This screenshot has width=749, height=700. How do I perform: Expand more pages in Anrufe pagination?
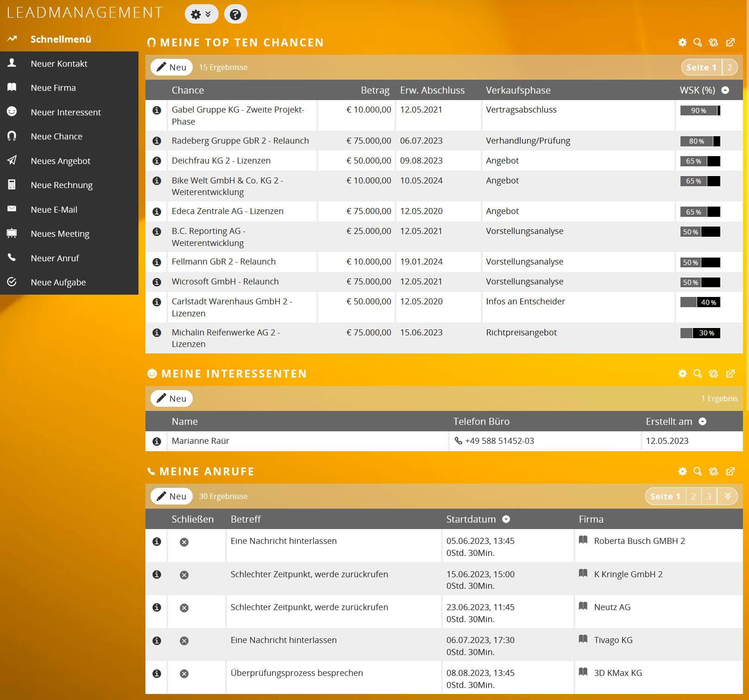(x=727, y=496)
